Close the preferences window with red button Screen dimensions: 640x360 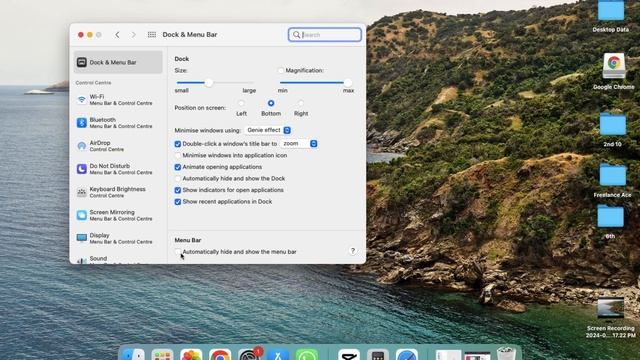(81, 35)
